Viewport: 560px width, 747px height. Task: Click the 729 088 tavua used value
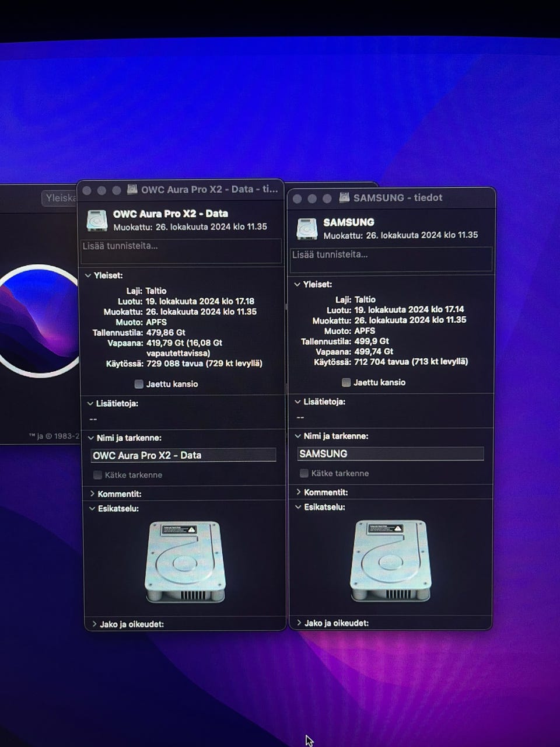204,363
